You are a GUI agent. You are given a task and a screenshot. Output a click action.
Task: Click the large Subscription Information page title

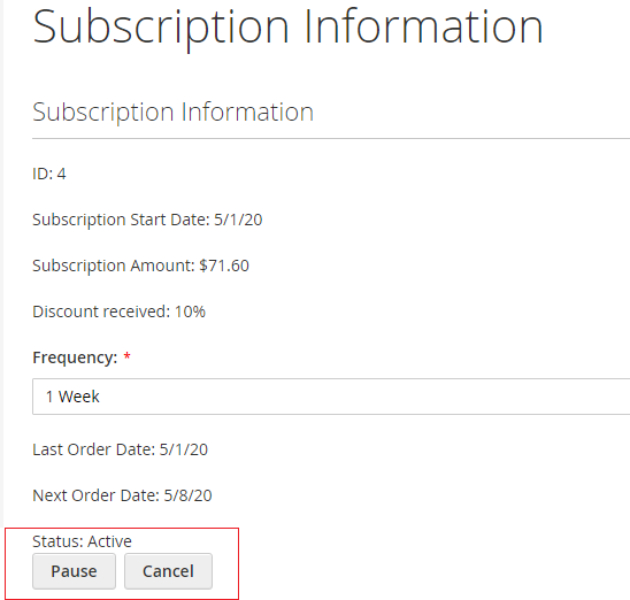coord(288,29)
